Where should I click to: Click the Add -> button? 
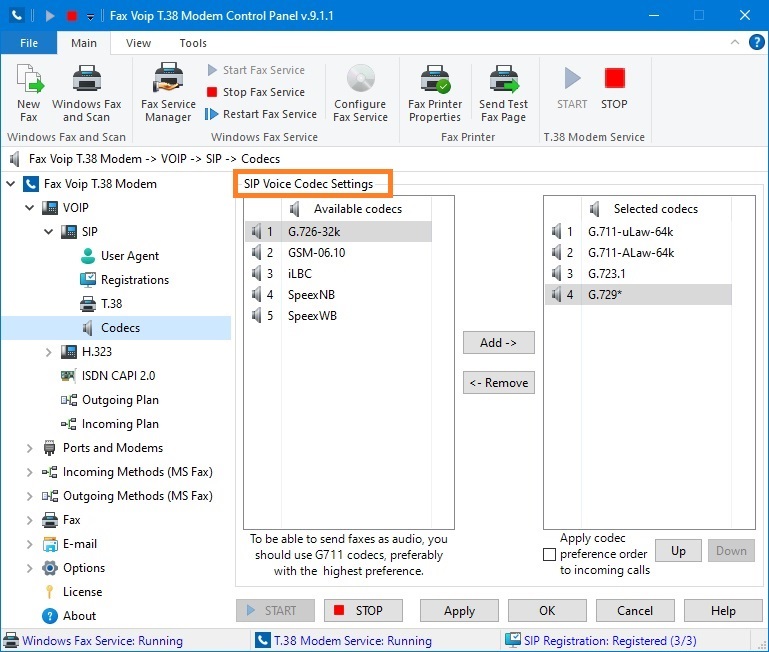click(x=499, y=342)
